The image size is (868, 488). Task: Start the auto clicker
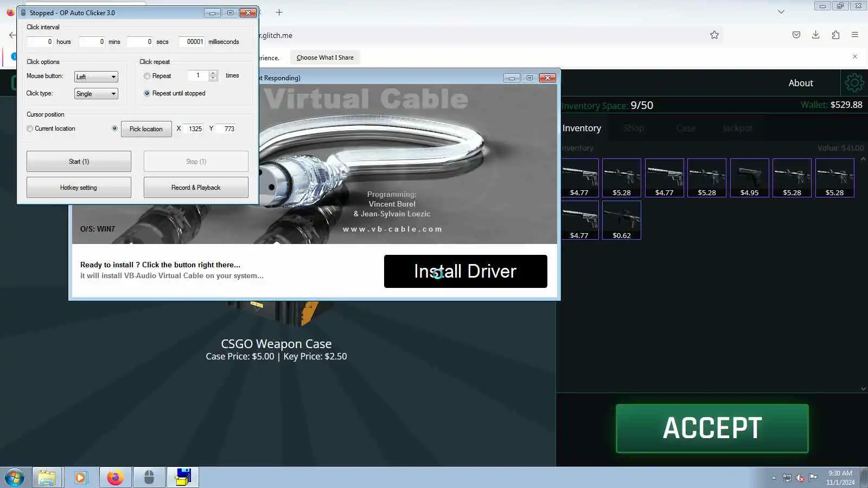pos(79,162)
